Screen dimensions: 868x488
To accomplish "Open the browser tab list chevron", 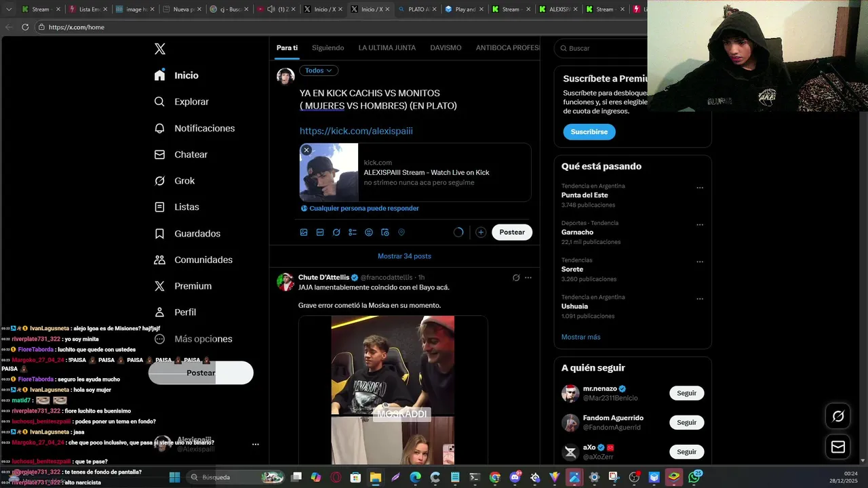I will tap(9, 9).
